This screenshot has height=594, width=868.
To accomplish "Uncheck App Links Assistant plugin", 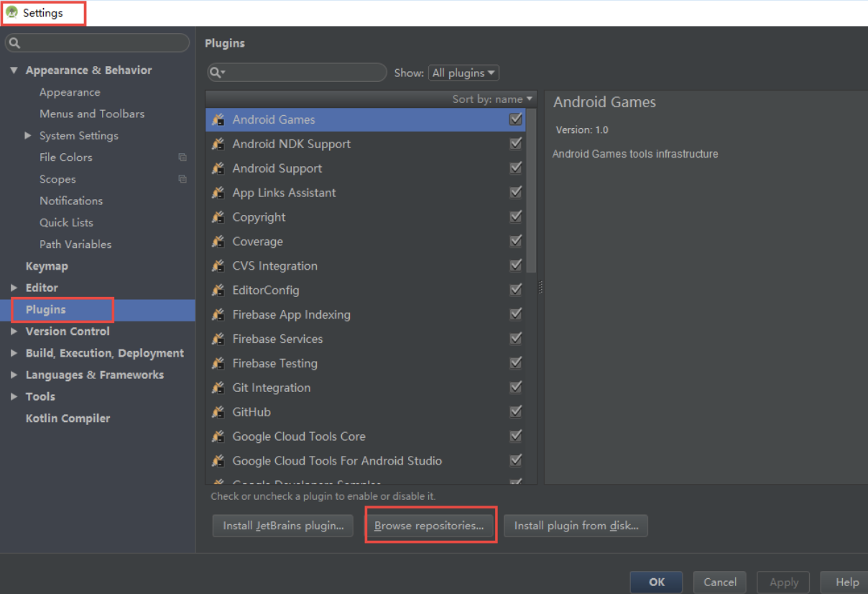I will (515, 193).
